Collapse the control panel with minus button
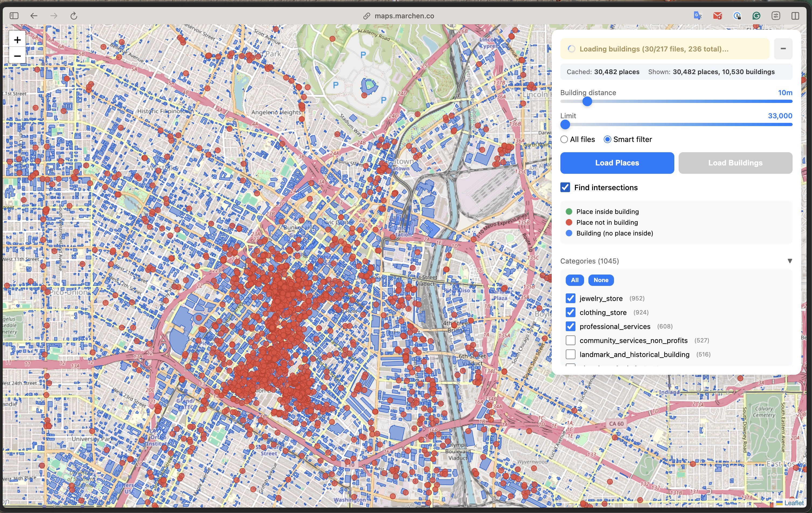This screenshot has height=513, width=812. [x=783, y=49]
